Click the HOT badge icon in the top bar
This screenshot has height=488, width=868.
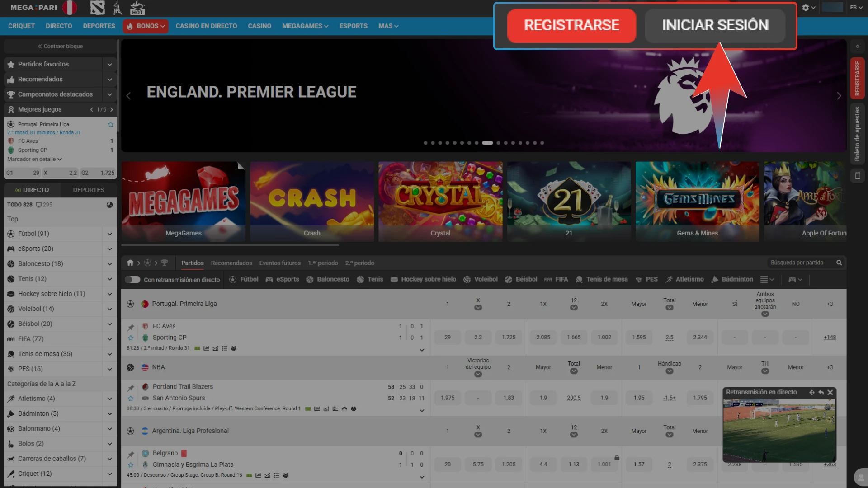tap(137, 8)
